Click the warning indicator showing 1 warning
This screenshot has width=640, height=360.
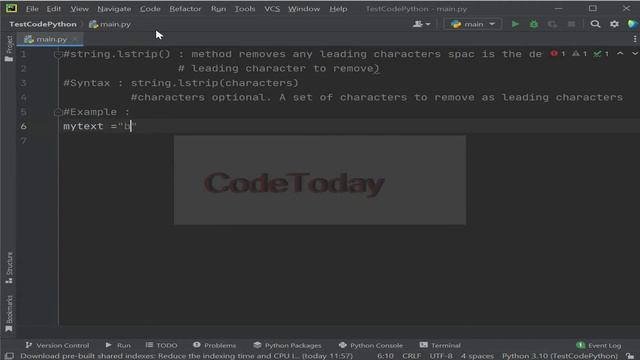[579, 53]
